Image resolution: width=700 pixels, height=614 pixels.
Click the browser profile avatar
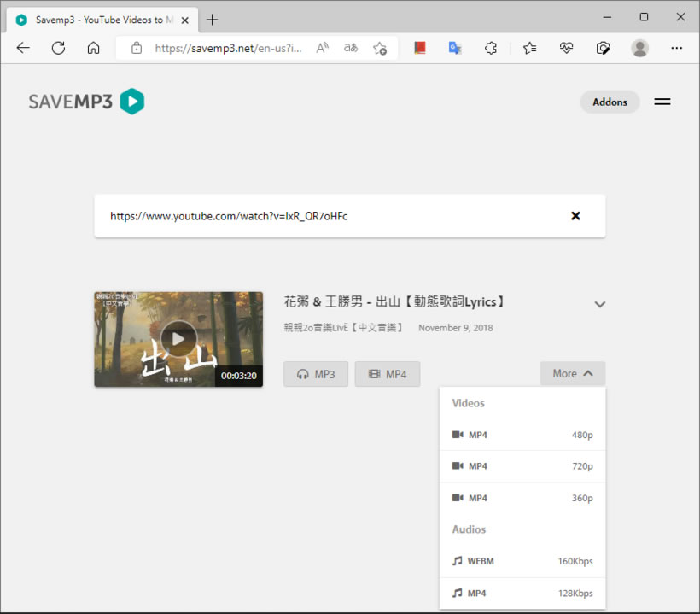[639, 48]
